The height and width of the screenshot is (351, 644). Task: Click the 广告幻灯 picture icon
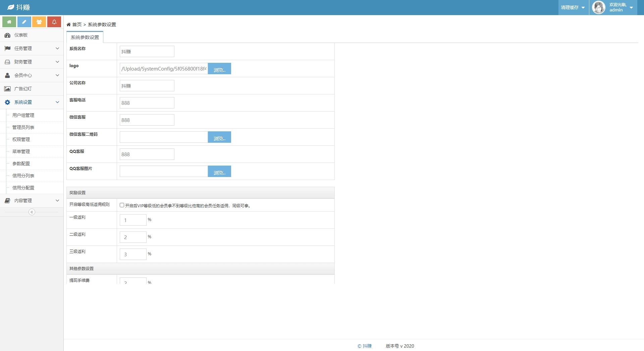tap(7, 89)
